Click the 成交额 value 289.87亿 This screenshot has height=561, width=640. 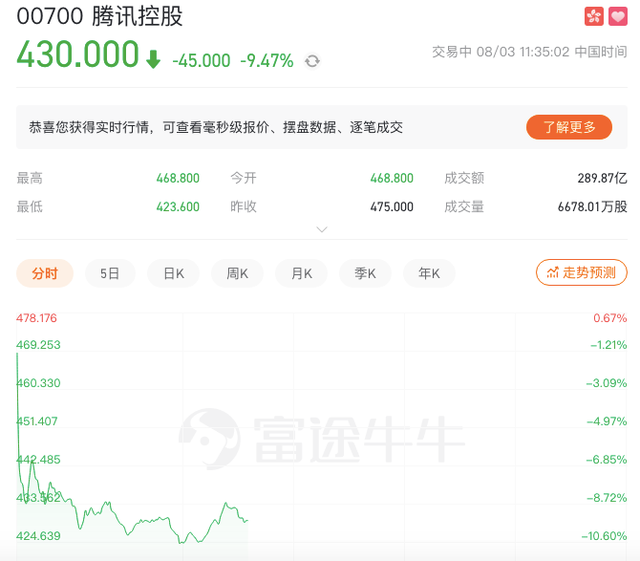[x=602, y=178]
